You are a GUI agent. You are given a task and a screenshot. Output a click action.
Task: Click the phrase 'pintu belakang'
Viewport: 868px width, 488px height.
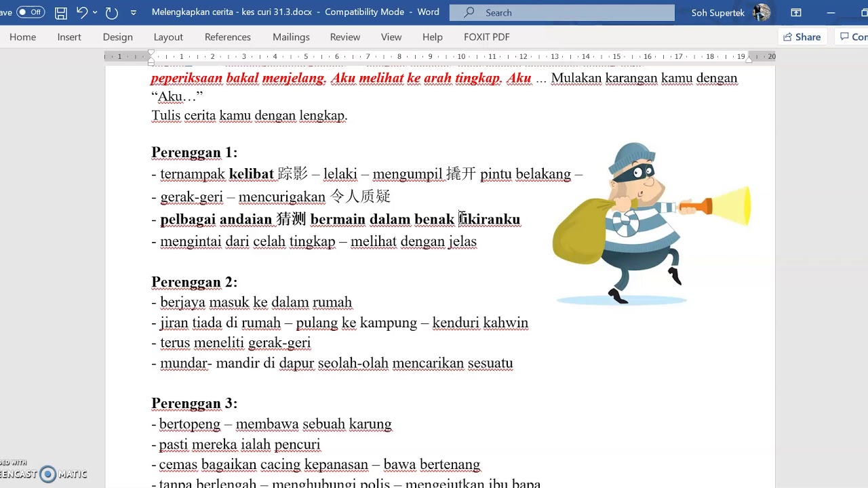(x=526, y=174)
